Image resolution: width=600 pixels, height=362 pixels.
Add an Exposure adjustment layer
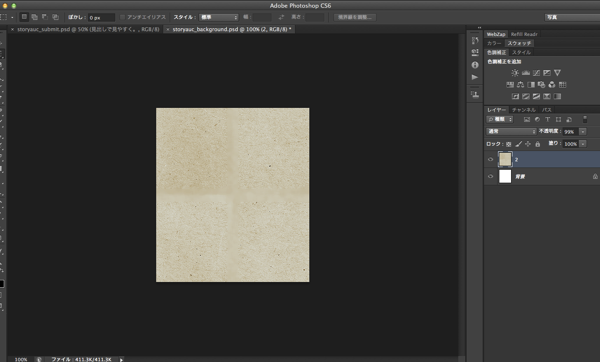point(547,73)
